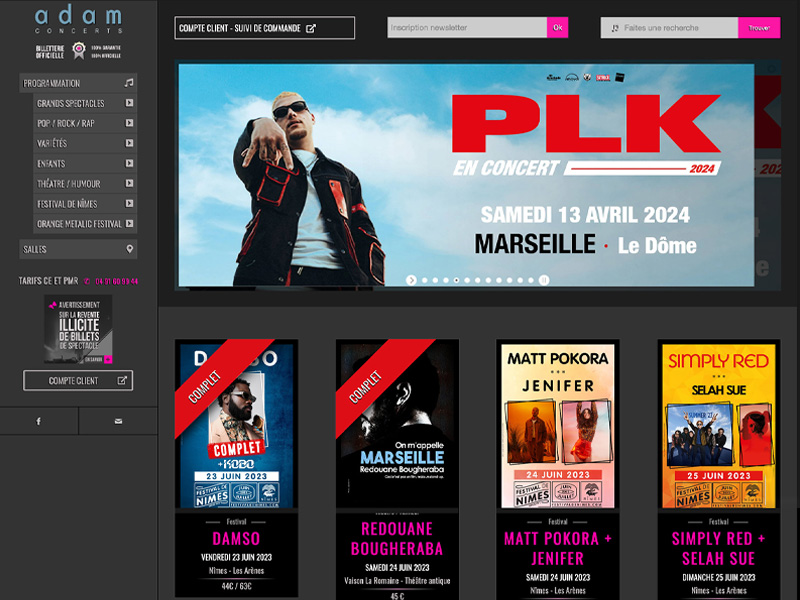Viewport: 800px width, 600px height.
Task: Open the Simply Red + Selah Sue poster
Action: [x=718, y=425]
